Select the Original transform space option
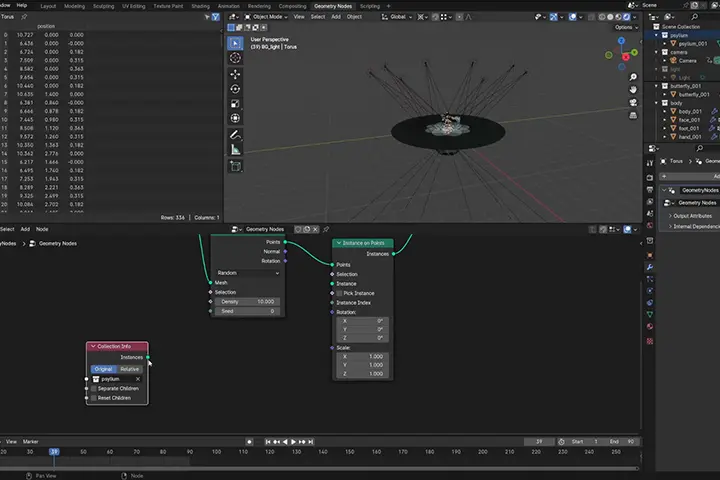Viewport: 720px width, 480px height. tap(103, 369)
